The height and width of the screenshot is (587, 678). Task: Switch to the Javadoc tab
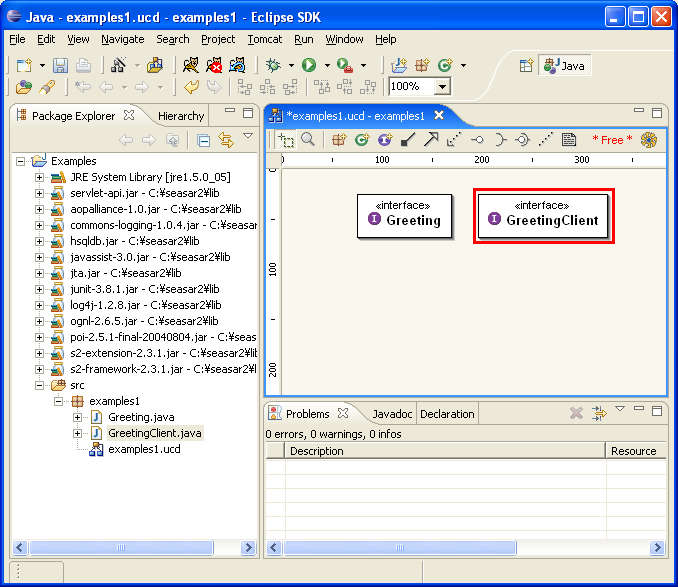click(x=391, y=414)
